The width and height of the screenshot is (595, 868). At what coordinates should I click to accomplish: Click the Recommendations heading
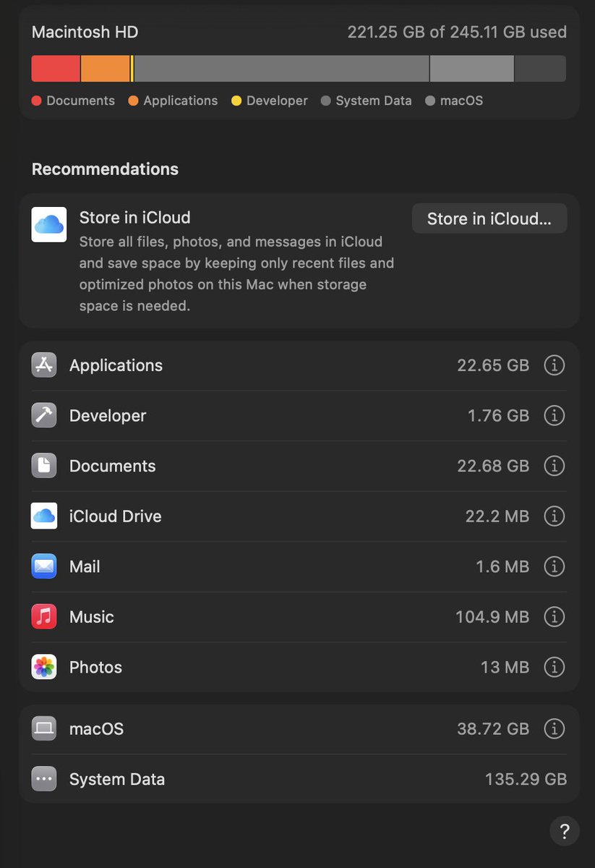105,169
